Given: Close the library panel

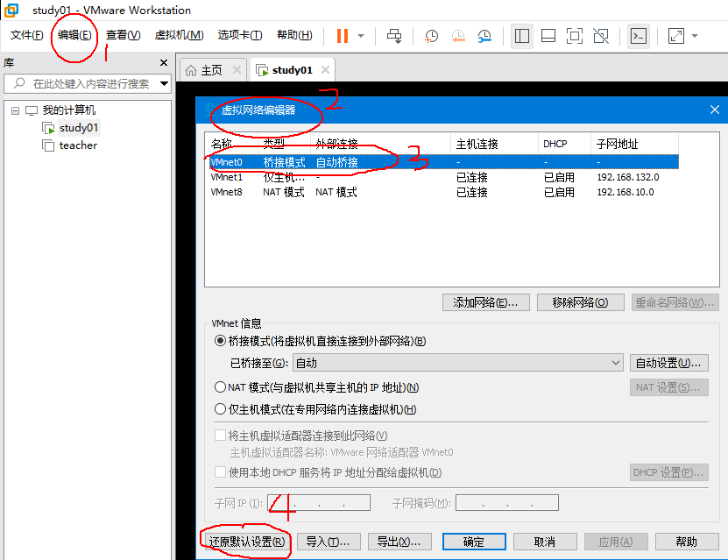Looking at the screenshot, I should click(x=164, y=63).
